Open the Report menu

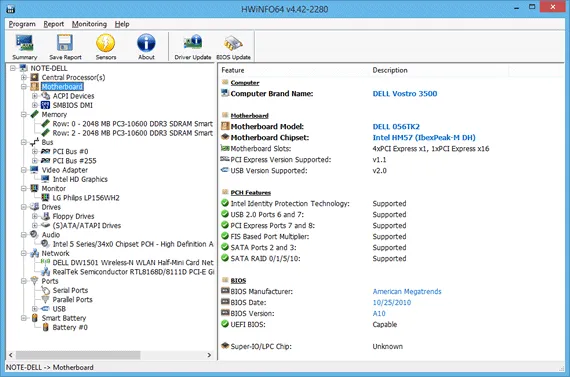click(x=53, y=24)
